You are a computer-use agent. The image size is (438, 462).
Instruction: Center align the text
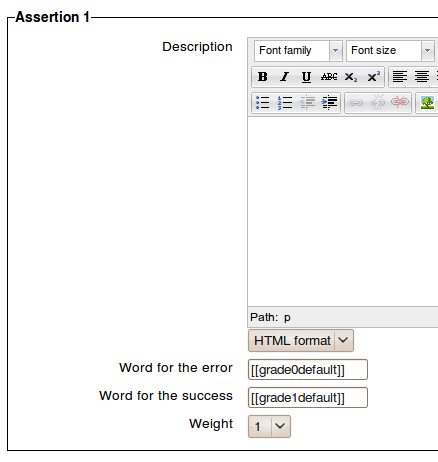422,77
